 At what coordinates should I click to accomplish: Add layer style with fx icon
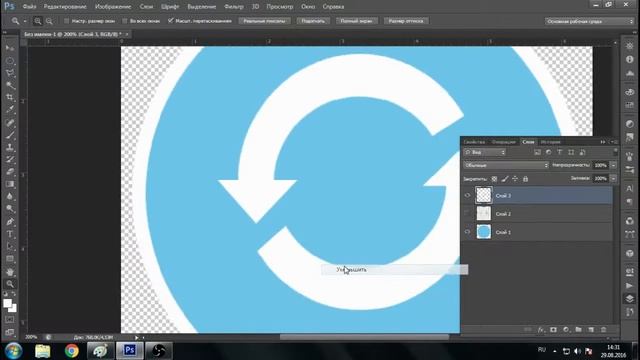(x=541, y=330)
